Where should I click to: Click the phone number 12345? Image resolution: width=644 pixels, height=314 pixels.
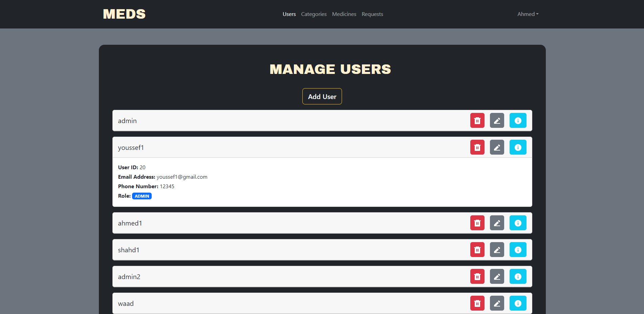coord(167,186)
